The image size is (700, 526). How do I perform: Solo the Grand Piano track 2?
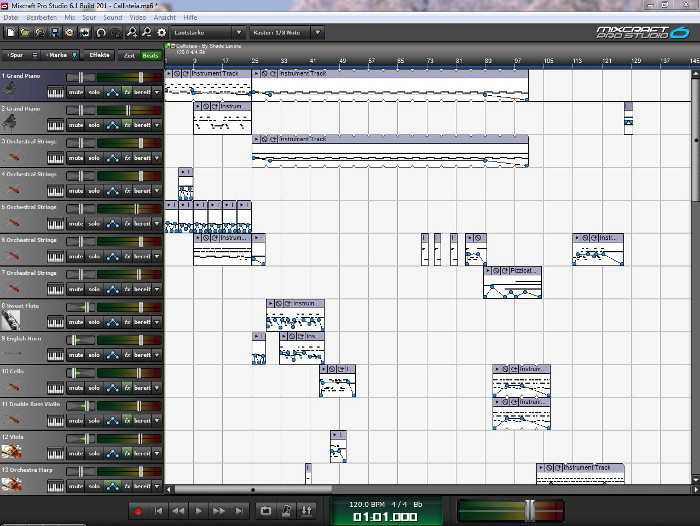tap(94, 125)
